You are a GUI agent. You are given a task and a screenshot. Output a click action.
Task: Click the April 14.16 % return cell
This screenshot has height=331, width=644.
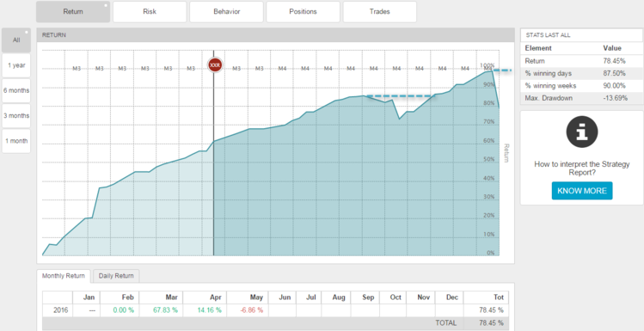(x=205, y=310)
